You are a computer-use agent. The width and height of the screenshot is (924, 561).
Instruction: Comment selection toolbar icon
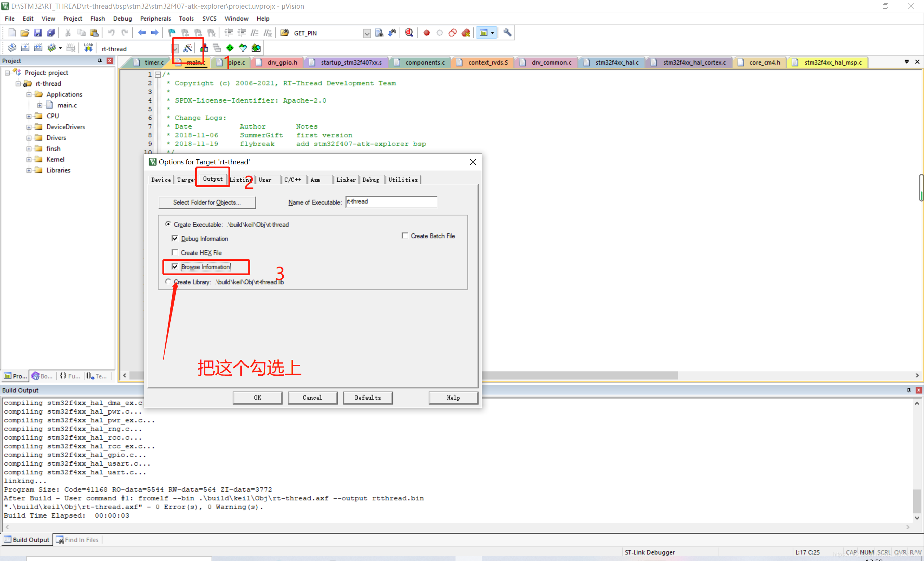pos(254,33)
